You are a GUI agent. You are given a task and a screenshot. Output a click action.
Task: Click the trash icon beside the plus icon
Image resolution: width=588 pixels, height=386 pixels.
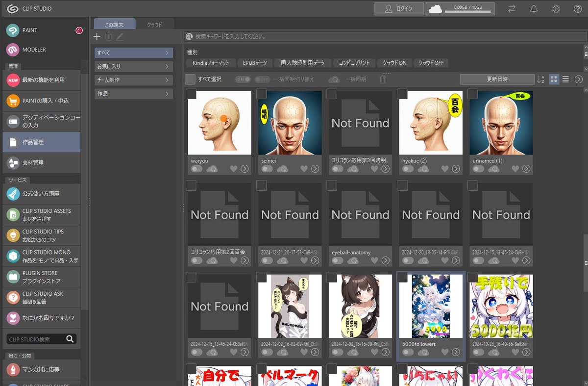coord(109,37)
